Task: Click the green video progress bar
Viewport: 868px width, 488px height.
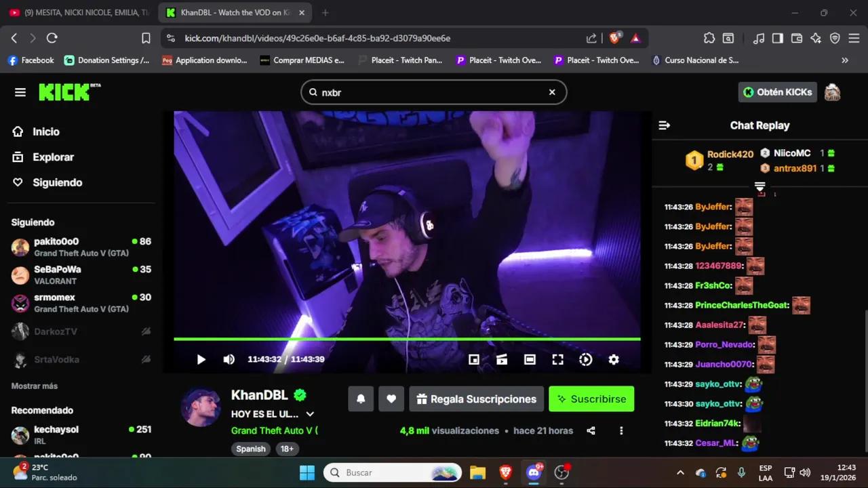Action: point(407,339)
